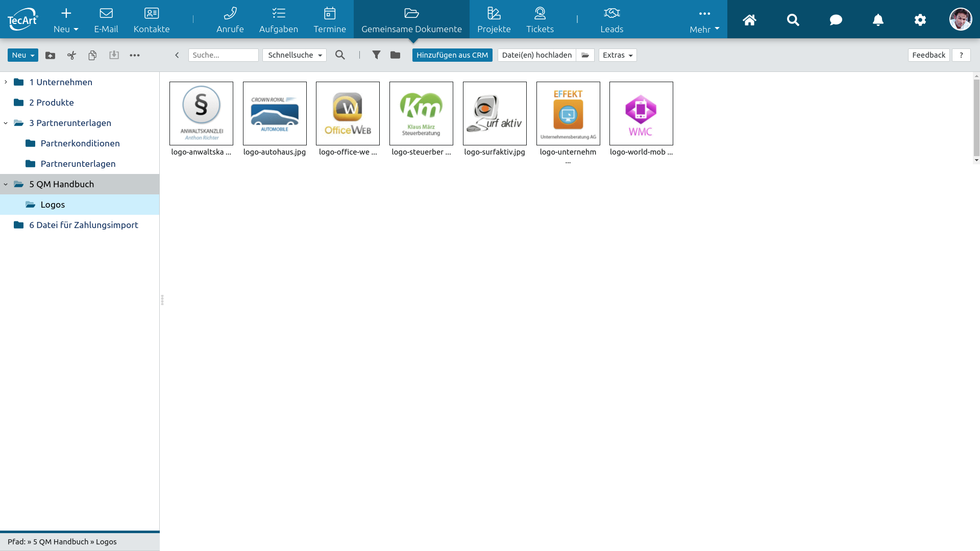
Task: Open the Schnellsuche dropdown
Action: 295,55
